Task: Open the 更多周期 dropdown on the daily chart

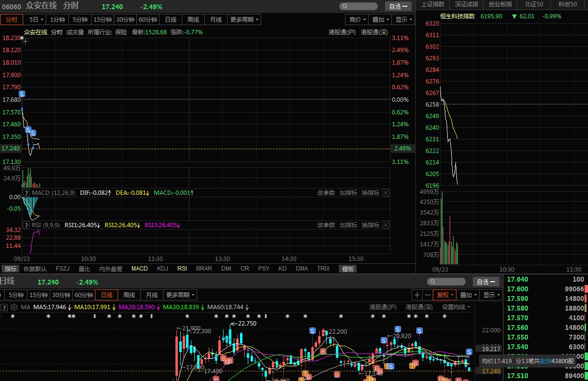Action: coord(180,295)
